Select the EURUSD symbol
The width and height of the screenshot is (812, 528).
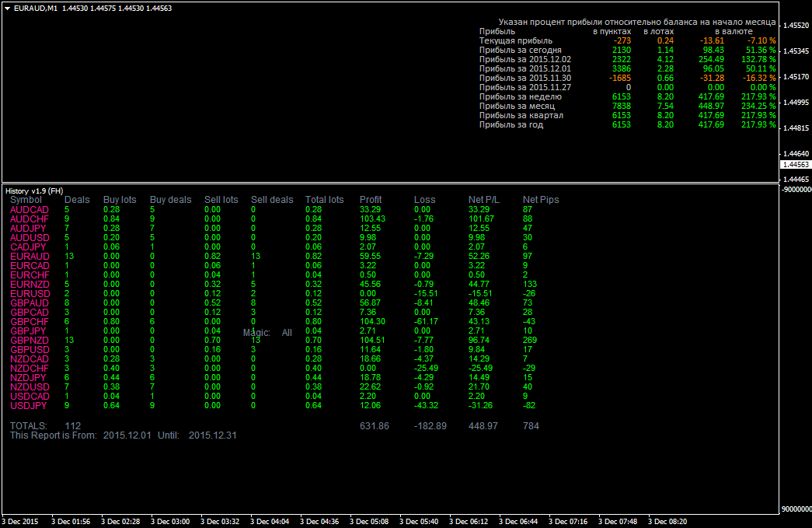point(30,294)
